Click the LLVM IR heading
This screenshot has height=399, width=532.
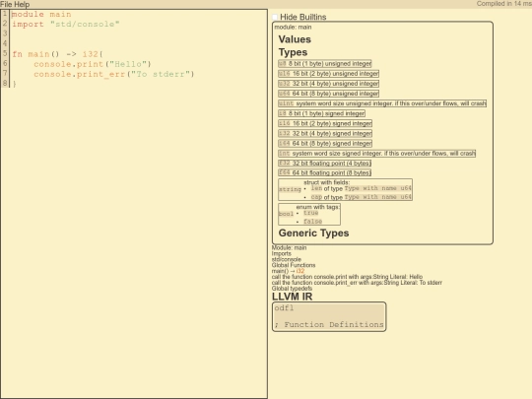tap(293, 297)
